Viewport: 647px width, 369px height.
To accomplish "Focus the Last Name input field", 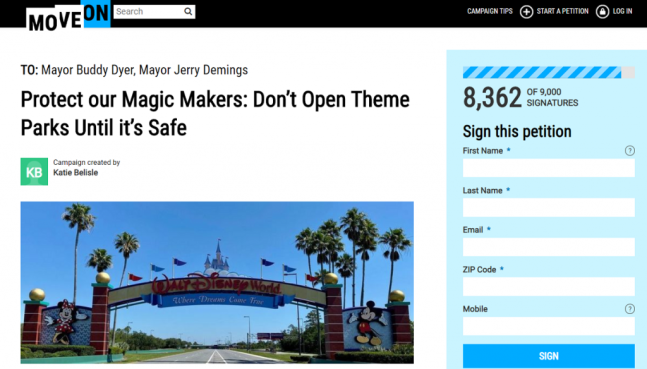I will point(548,207).
